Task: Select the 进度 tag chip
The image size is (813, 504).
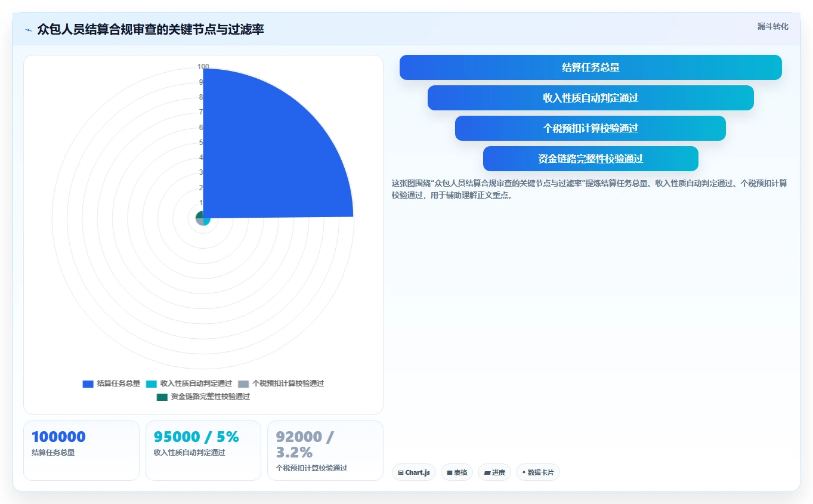Action: coord(494,472)
